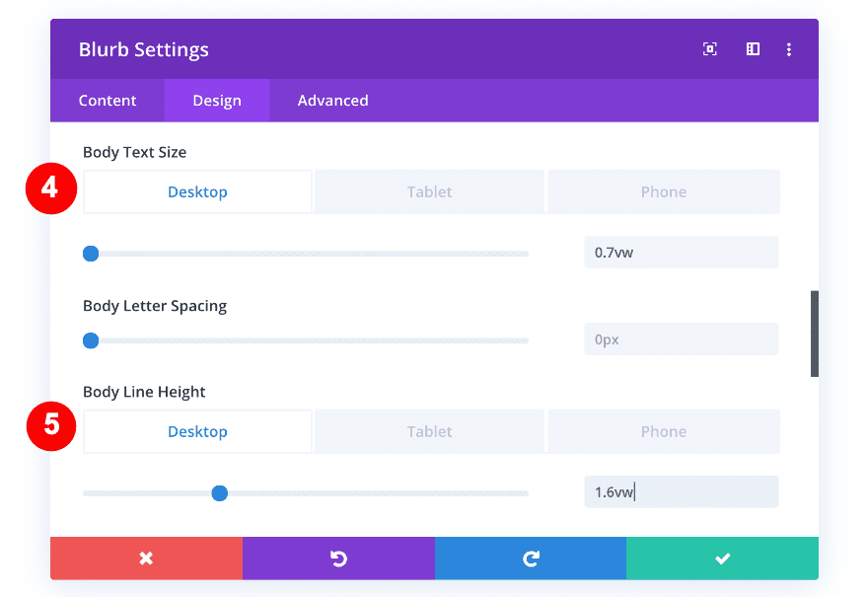Open the expand modal icon
868x597 pixels.
pyautogui.click(x=710, y=48)
